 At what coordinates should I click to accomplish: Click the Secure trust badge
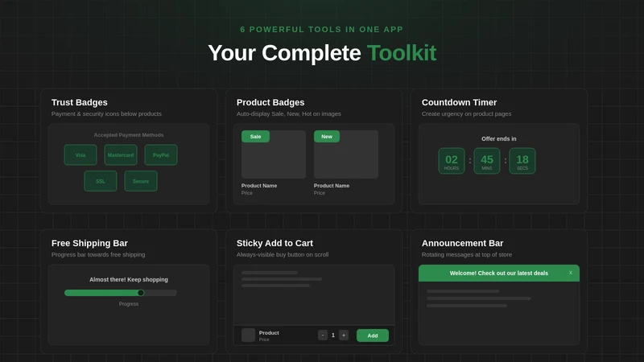pos(141,181)
